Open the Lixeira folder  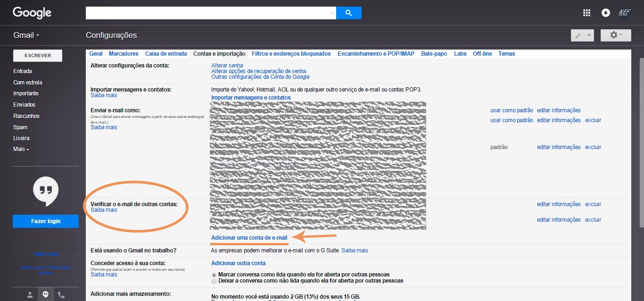[22, 138]
